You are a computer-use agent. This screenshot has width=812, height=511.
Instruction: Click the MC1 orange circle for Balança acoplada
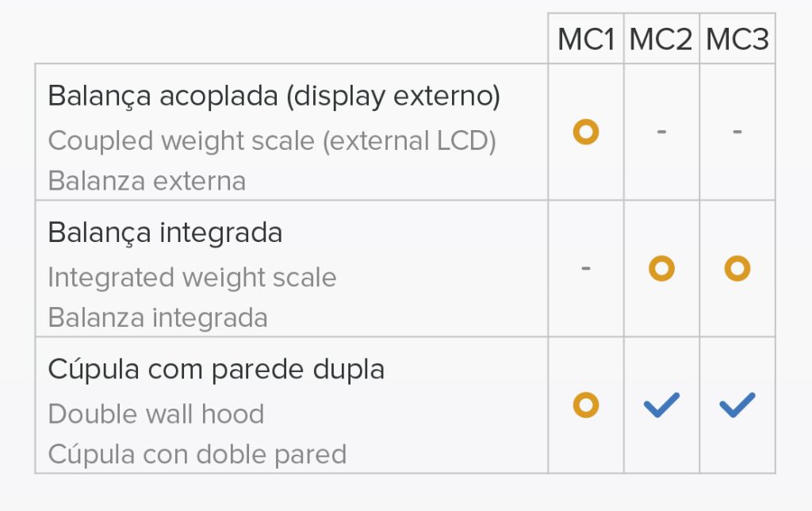pyautogui.click(x=586, y=132)
